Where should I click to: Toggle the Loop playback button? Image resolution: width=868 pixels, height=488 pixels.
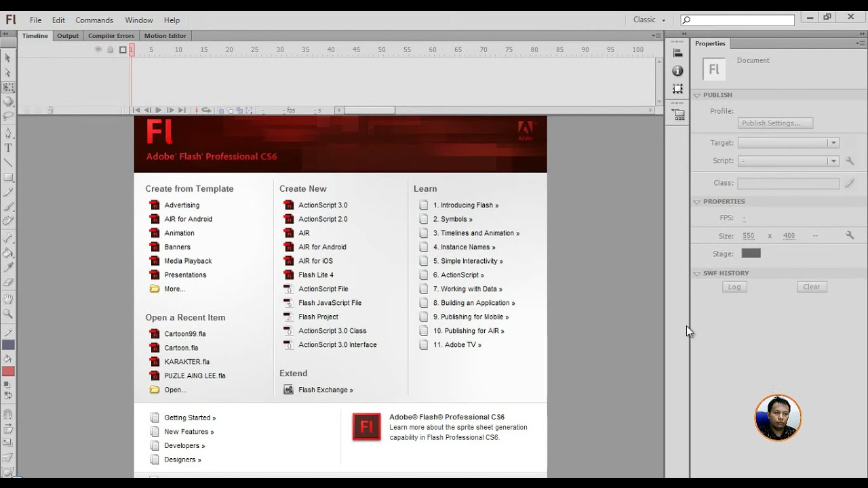(206, 110)
